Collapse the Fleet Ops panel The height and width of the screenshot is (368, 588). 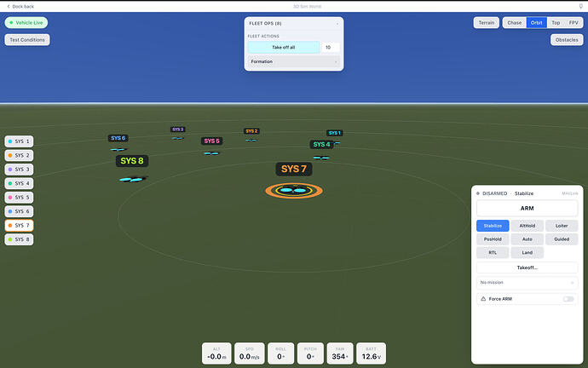pos(337,24)
